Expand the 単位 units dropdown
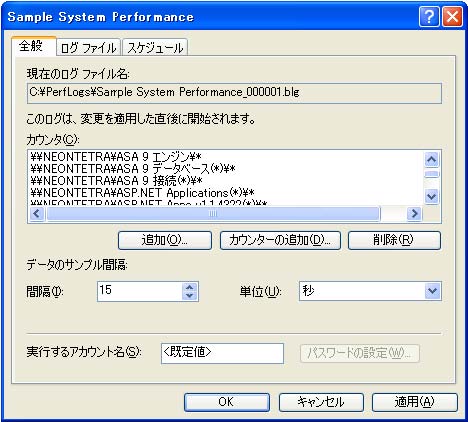The image size is (468, 422). (433, 291)
